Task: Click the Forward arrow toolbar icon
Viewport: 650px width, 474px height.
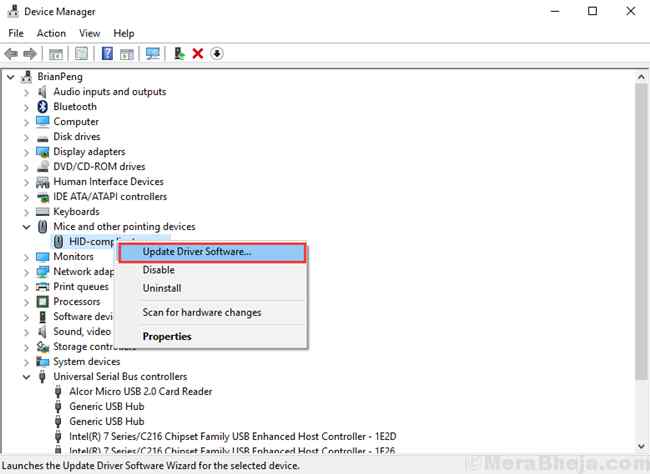Action: (30, 53)
